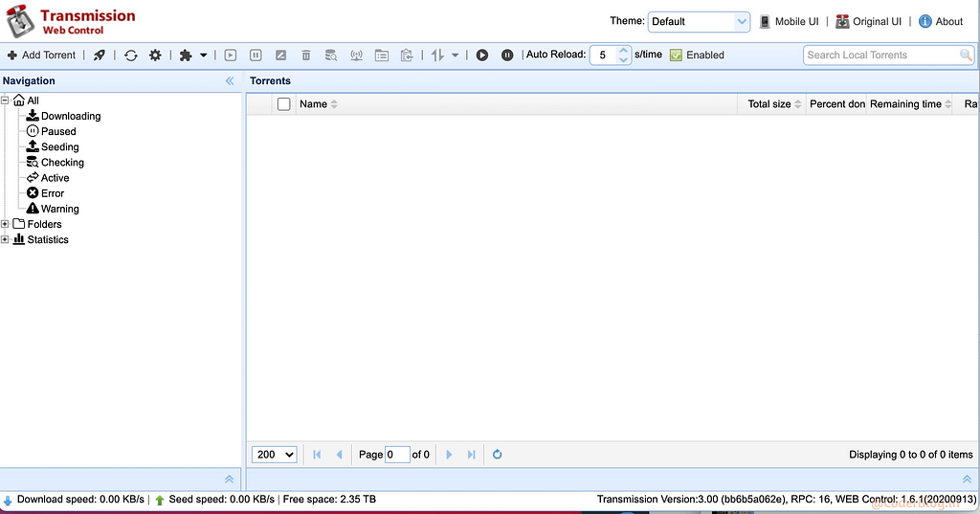This screenshot has height=514, width=980.
Task: Click the puzzle piece plugin icon
Action: tap(186, 55)
